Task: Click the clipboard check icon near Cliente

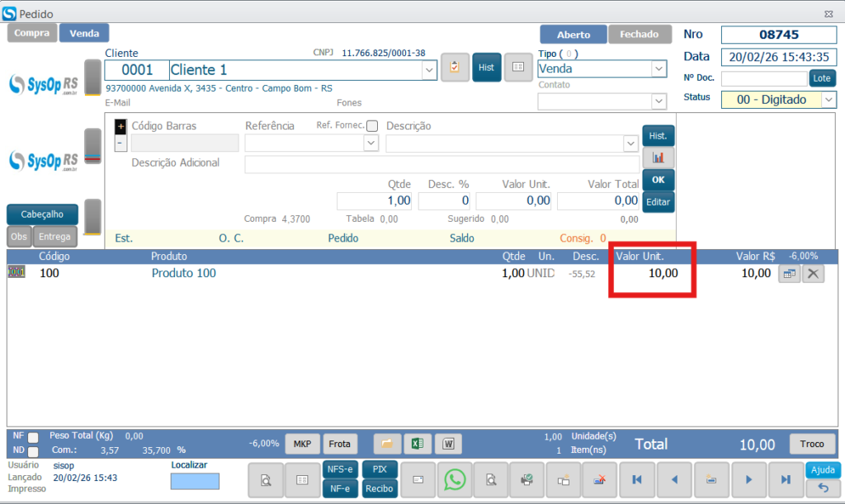Action: tap(455, 68)
